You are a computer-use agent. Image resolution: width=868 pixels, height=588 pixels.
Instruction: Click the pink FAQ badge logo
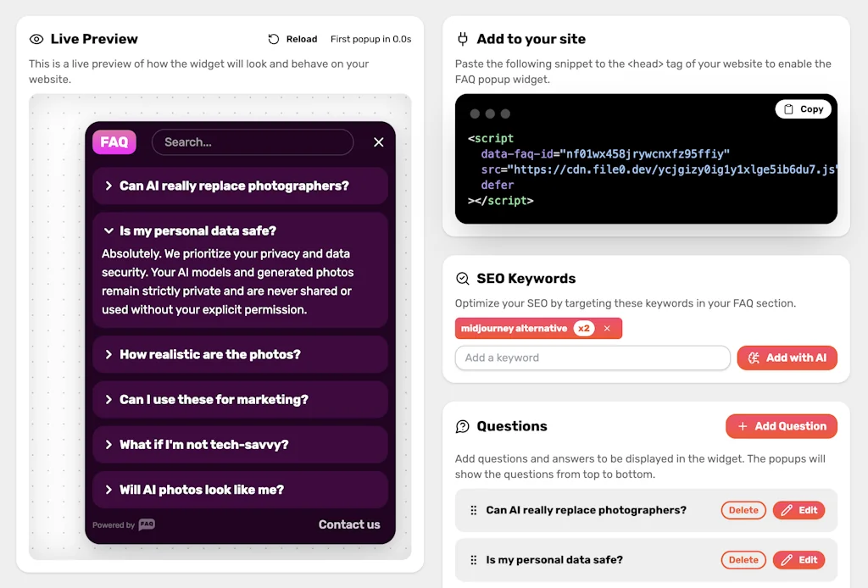pos(114,142)
